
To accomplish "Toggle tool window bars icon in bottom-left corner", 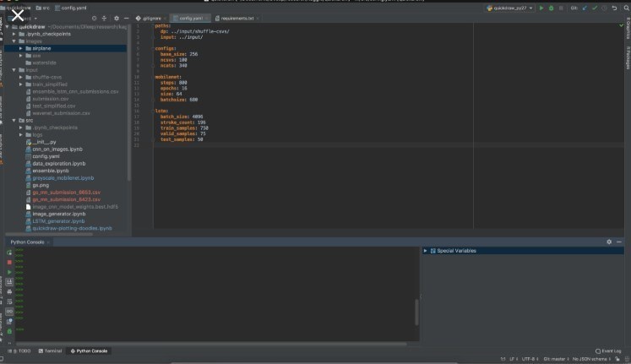I will click(2, 359).
